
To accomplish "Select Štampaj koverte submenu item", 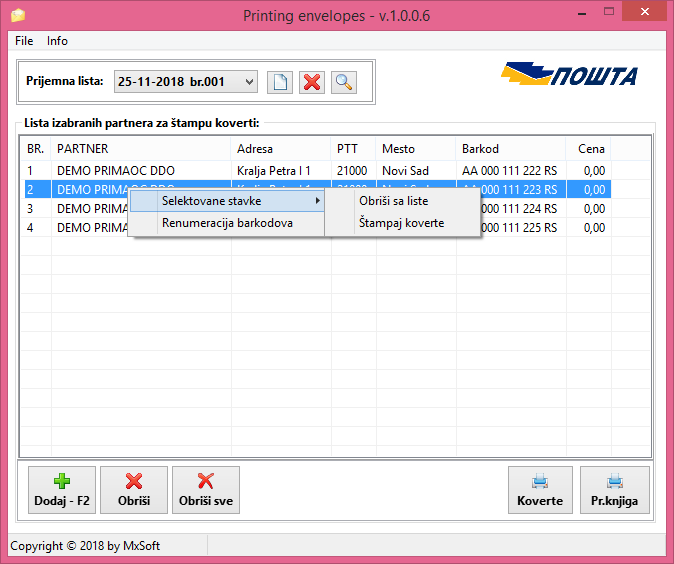I will coord(402,223).
